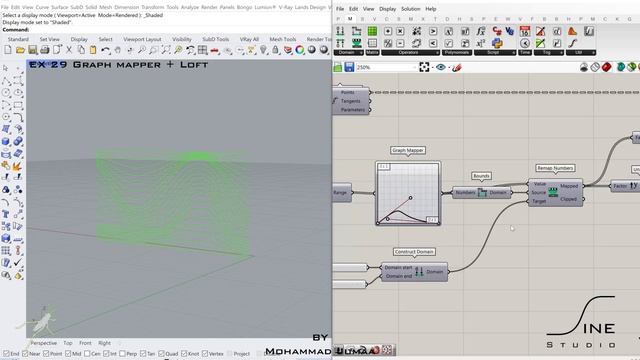Select the Cut scissors icon
The image size is (640, 360).
pos(69,50)
